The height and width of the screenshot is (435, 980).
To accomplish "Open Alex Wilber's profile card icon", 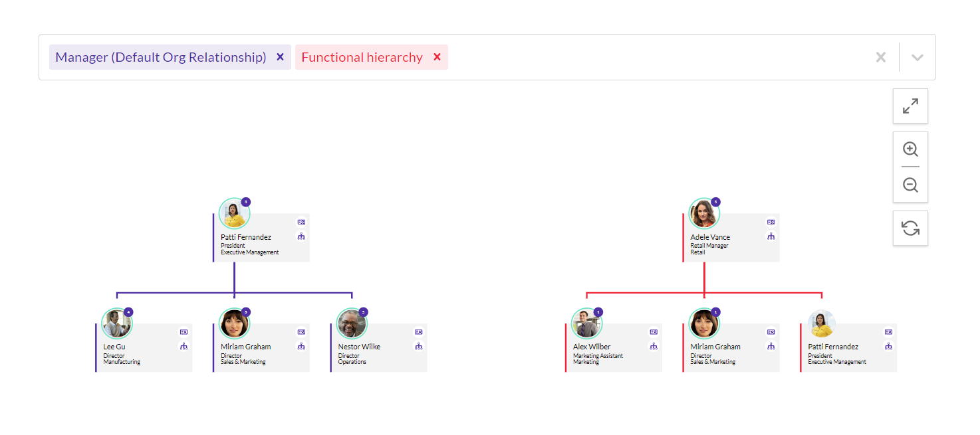I will (x=653, y=332).
